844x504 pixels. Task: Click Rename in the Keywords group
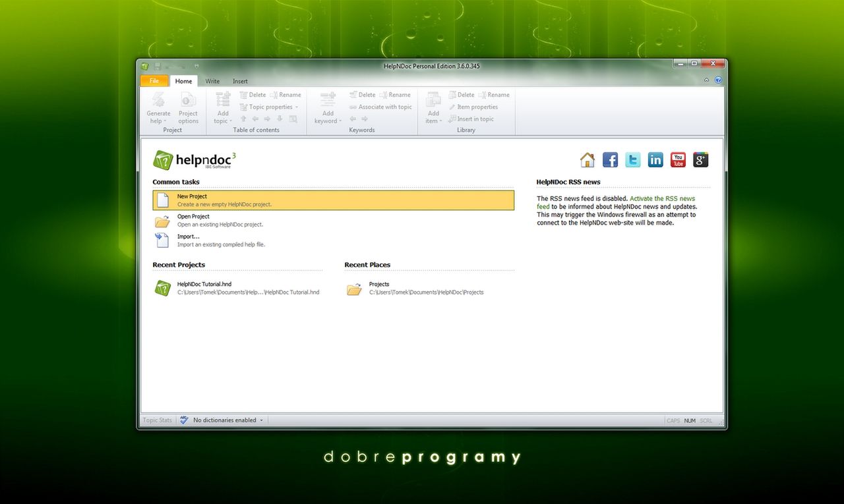point(395,95)
